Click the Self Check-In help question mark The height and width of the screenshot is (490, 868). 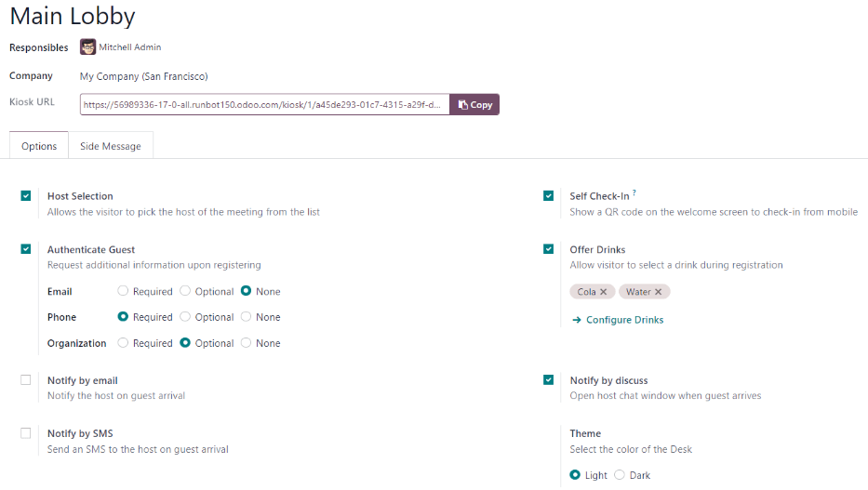tap(634, 193)
